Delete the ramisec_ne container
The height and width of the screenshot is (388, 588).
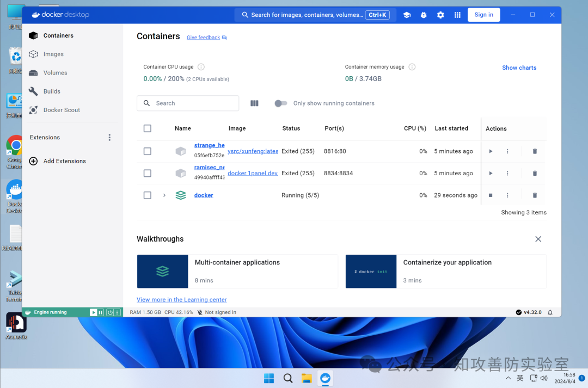point(535,173)
